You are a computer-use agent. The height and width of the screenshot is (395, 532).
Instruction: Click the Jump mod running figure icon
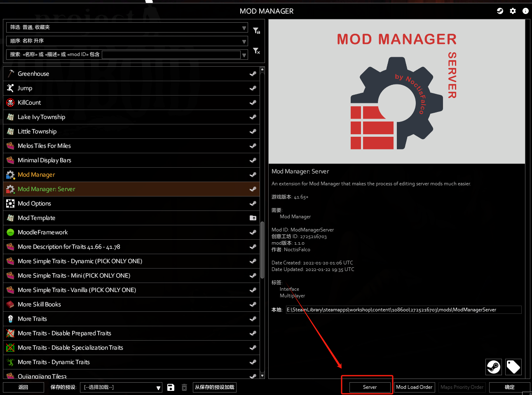click(x=10, y=88)
